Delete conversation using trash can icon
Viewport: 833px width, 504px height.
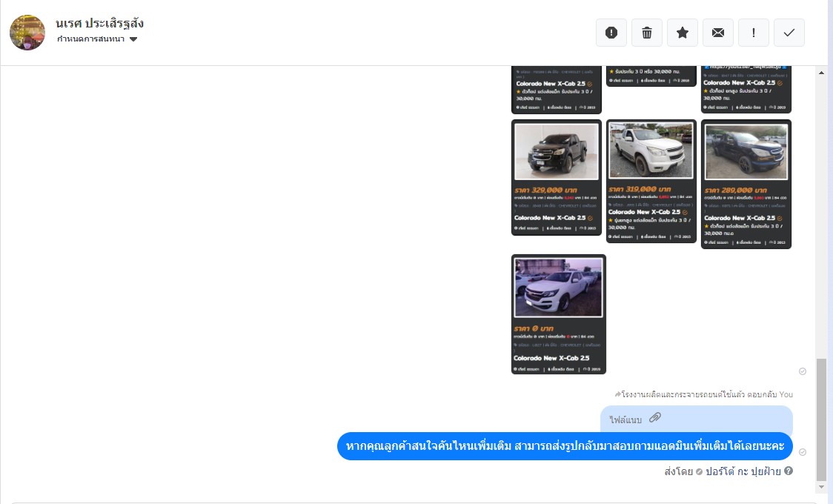[x=646, y=33]
